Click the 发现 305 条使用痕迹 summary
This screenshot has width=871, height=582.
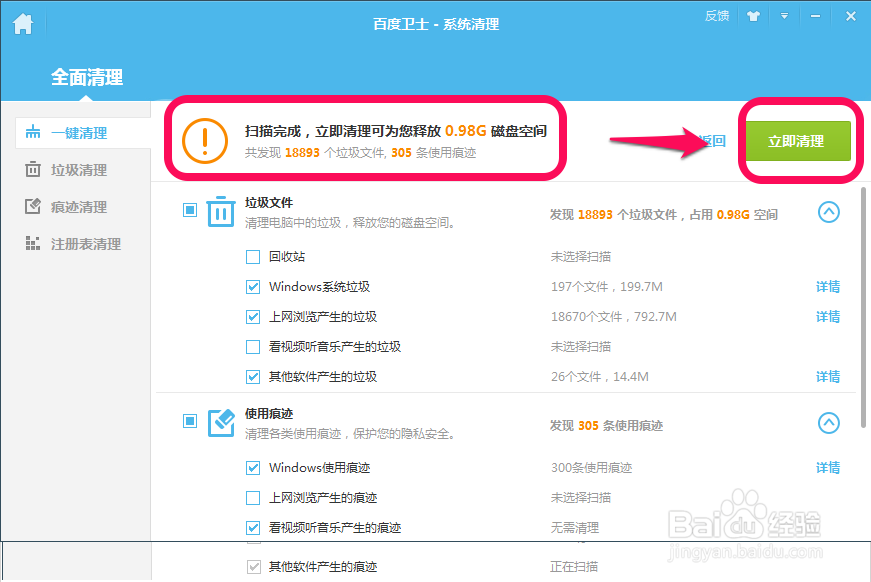[x=607, y=426]
